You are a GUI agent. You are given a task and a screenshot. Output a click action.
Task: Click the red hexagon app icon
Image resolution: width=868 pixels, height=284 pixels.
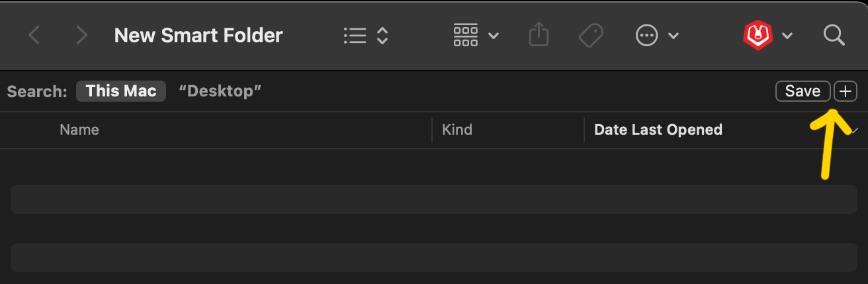click(x=756, y=35)
